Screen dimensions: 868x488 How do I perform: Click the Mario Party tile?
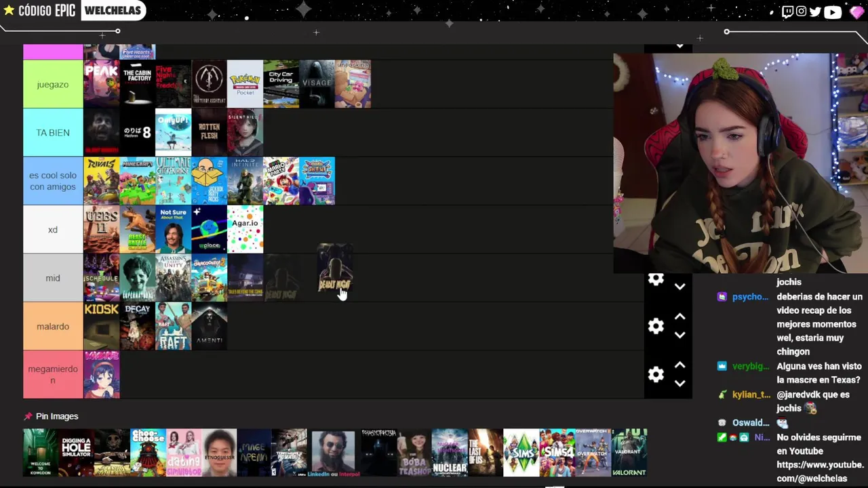281,181
